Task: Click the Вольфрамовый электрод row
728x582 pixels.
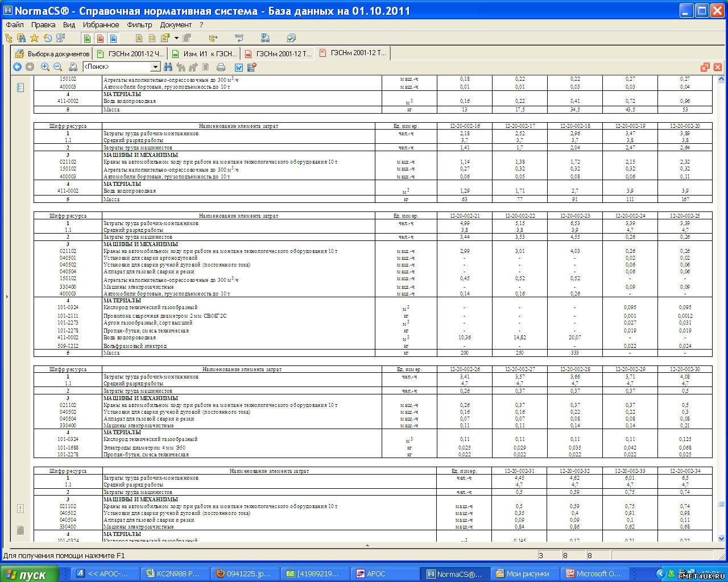Action: point(373,346)
